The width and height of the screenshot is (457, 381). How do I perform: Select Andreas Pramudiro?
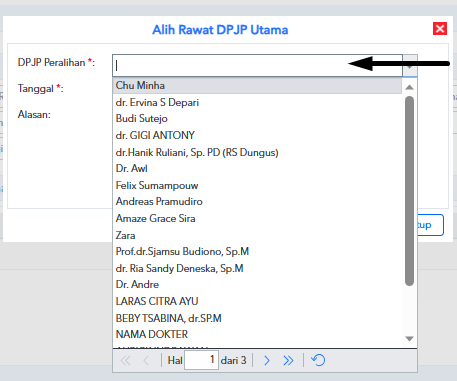click(257, 202)
